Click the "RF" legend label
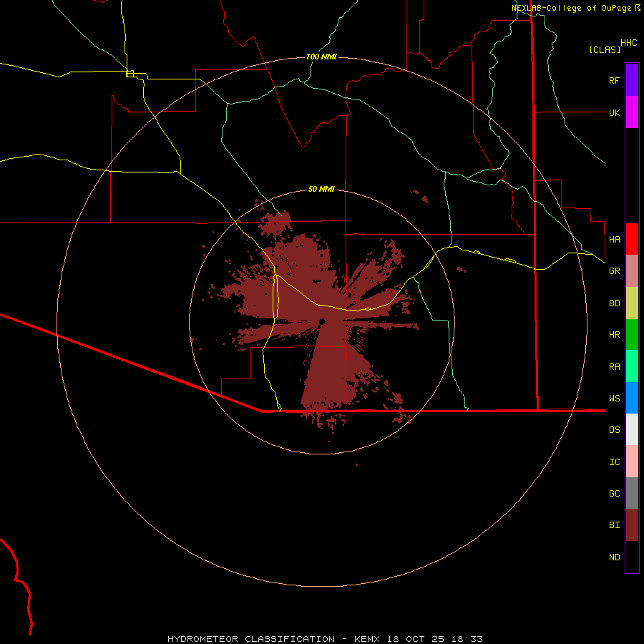Screen dimensions: 644x644 (614, 80)
